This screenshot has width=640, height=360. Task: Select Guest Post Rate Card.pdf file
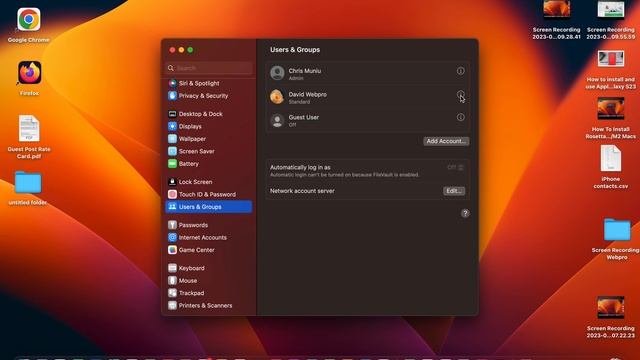29,129
